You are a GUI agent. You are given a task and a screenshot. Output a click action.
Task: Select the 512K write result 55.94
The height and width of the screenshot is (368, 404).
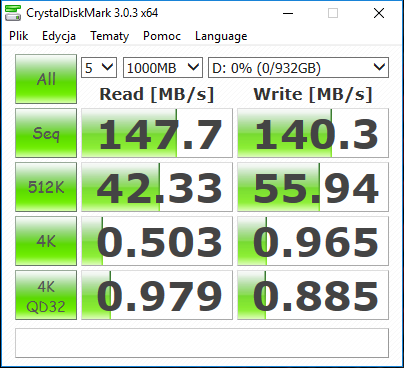point(313,187)
